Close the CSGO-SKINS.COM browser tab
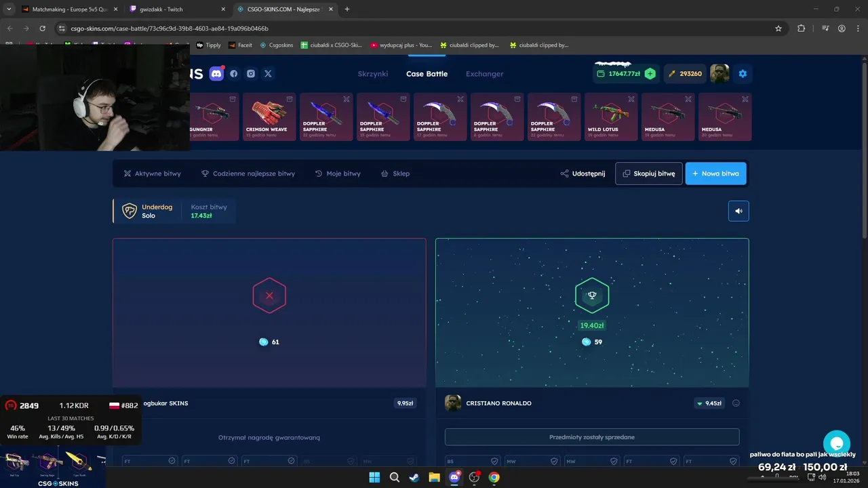The image size is (868, 488). pyautogui.click(x=330, y=9)
